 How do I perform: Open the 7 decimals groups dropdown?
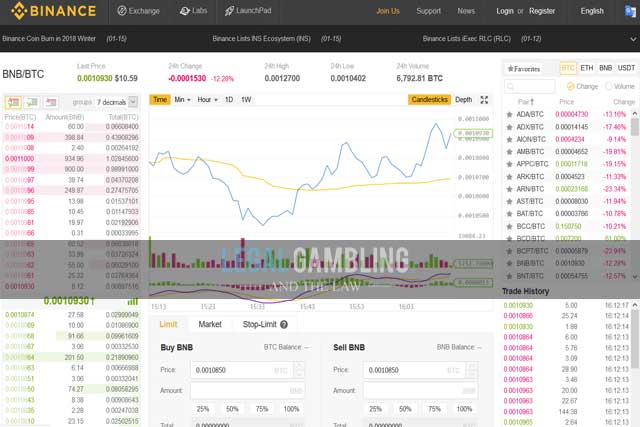pyautogui.click(x=116, y=102)
